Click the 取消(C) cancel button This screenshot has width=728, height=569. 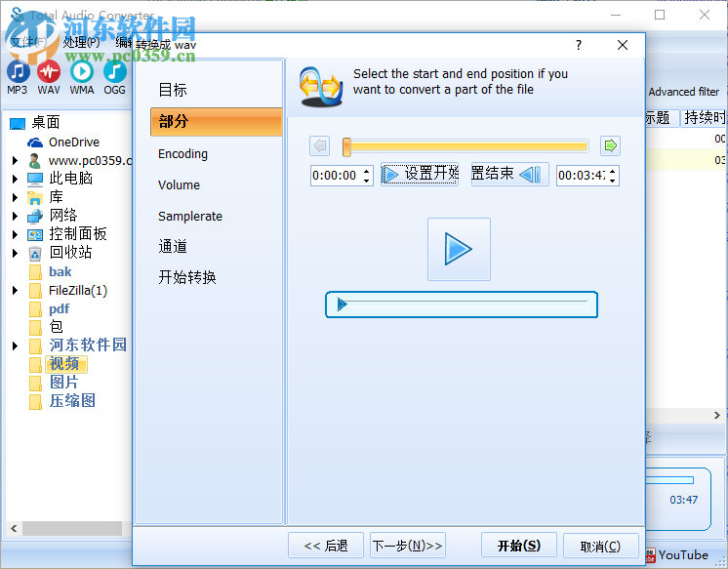click(x=601, y=546)
